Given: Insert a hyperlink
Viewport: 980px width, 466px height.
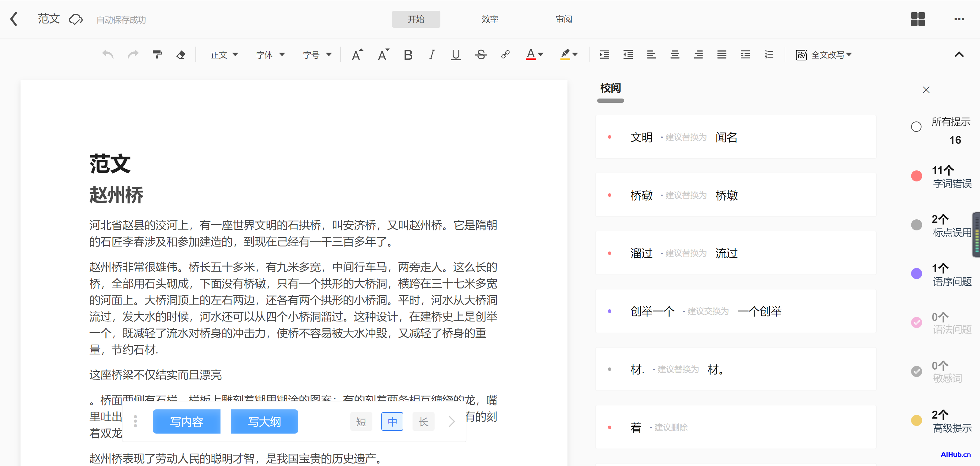Looking at the screenshot, I should 506,54.
